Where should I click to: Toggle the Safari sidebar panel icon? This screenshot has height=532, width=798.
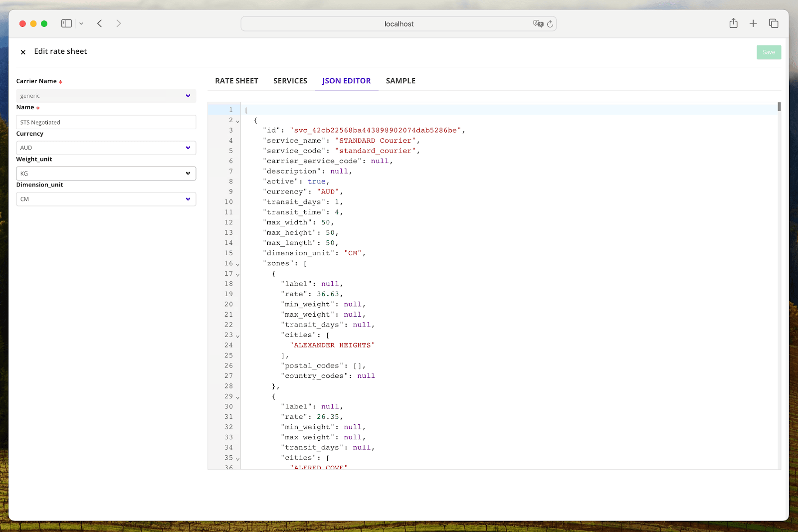click(66, 23)
